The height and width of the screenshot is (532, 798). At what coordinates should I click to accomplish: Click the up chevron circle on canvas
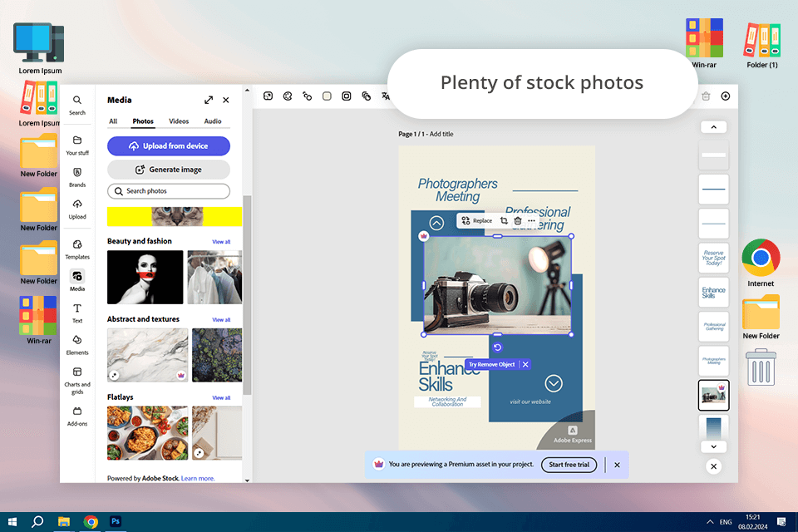pos(436,223)
